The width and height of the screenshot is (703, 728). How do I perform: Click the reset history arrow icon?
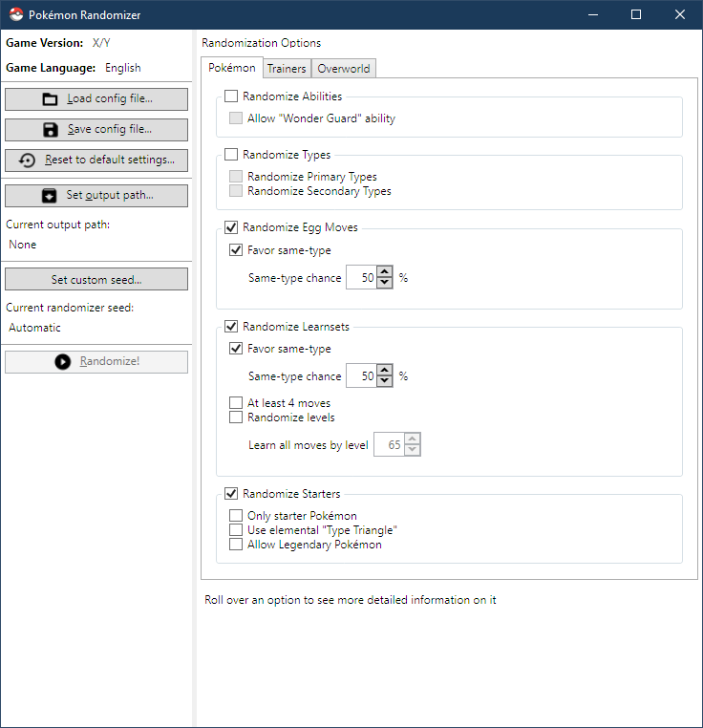pyautogui.click(x=27, y=161)
